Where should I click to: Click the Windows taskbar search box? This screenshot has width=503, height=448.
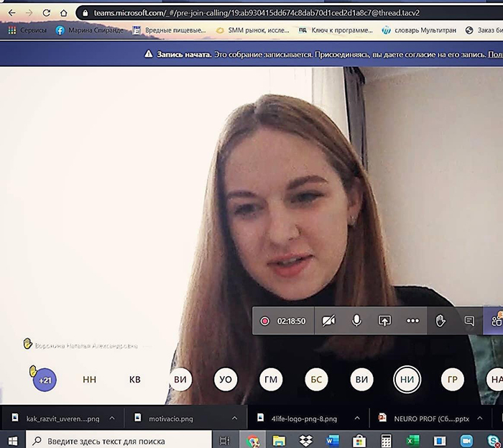coord(119,441)
